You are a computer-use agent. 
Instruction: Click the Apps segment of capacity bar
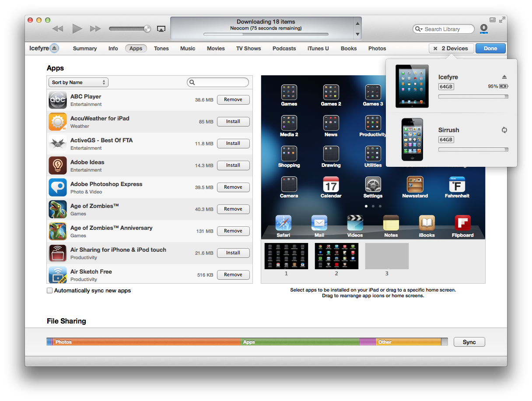[x=300, y=342]
